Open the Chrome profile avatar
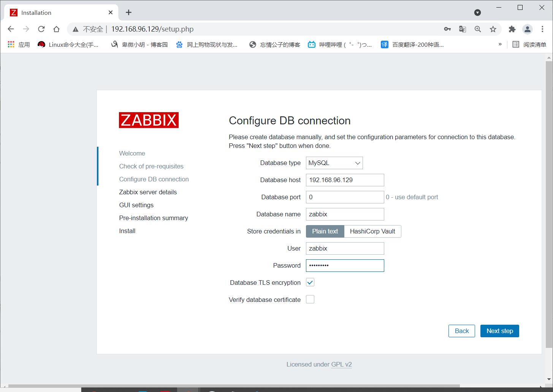Viewport: 553px width, 392px height. tap(527, 29)
